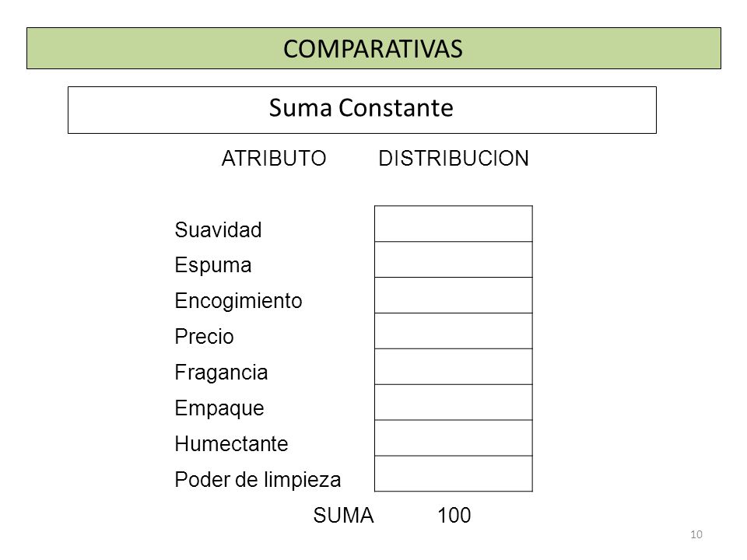Click the DISTRIBUCION column header
The height and width of the screenshot is (560, 747).
pyautogui.click(x=454, y=158)
